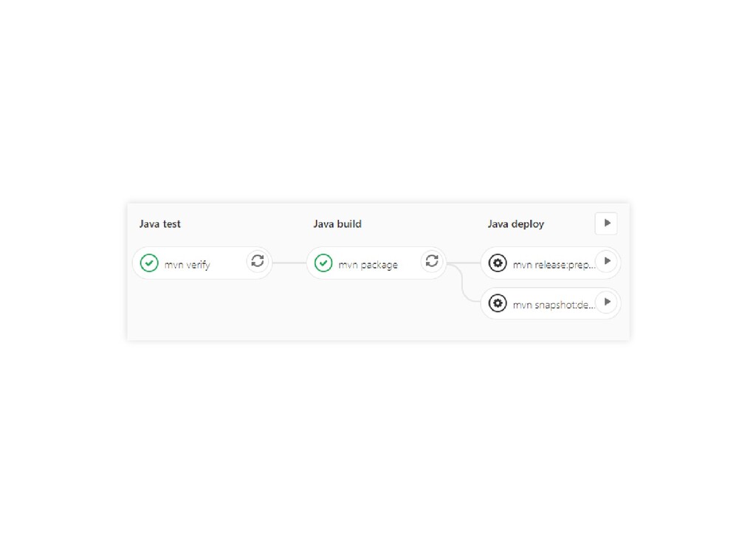The height and width of the screenshot is (551, 756).
Task: Retry the mvn verify job
Action: 258,261
